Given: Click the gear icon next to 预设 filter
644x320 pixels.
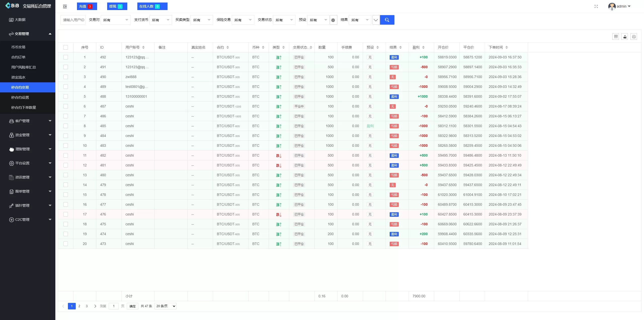Looking at the screenshot, I should click(333, 20).
